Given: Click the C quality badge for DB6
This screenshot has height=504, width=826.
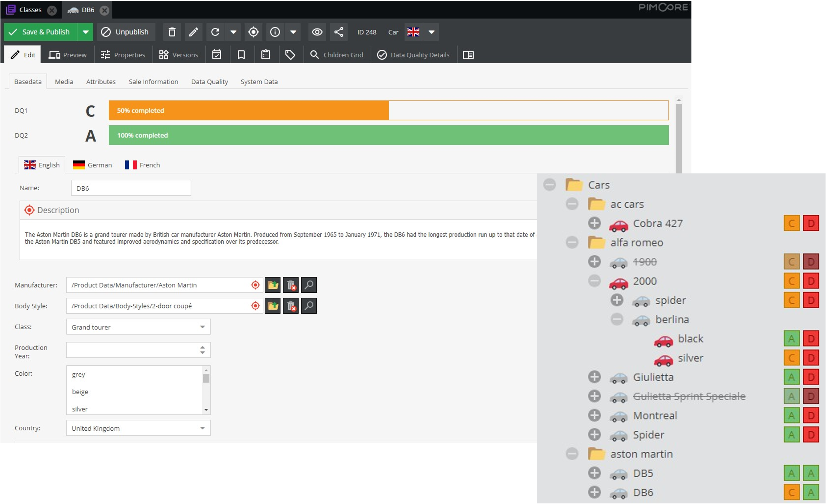Looking at the screenshot, I should [x=791, y=493].
